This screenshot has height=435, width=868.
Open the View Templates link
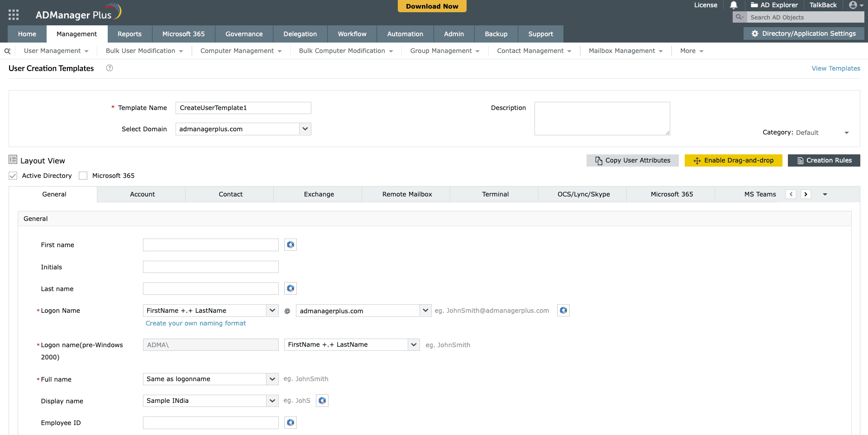835,68
